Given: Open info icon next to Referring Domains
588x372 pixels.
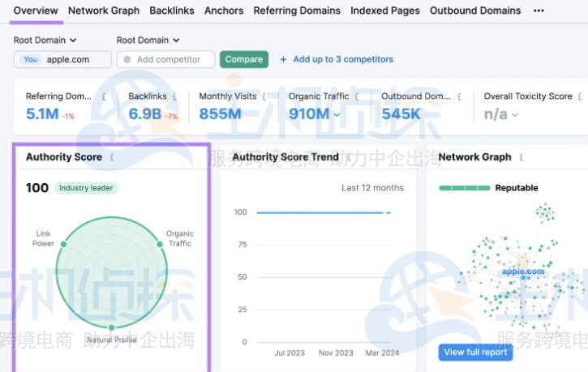Looking at the screenshot, I should click(104, 96).
